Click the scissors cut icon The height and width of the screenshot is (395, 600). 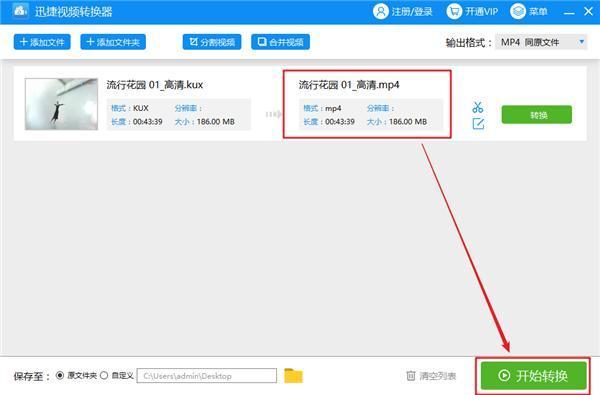(x=478, y=107)
